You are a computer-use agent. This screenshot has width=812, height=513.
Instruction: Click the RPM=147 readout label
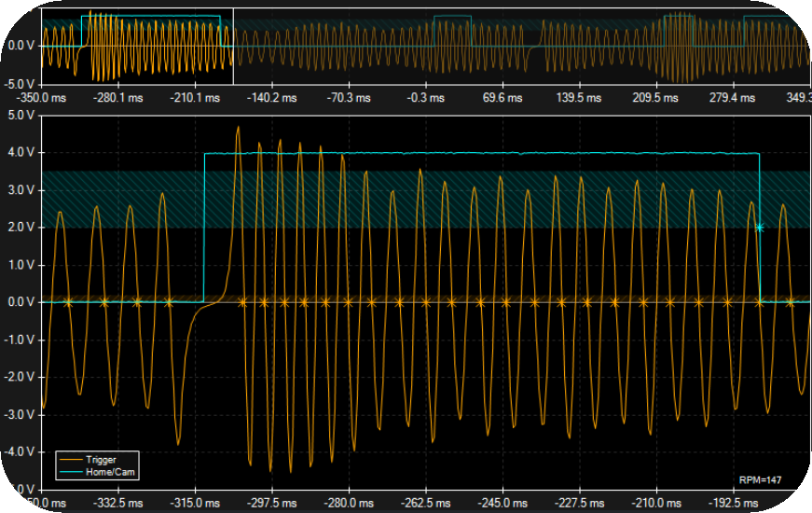coord(758,479)
